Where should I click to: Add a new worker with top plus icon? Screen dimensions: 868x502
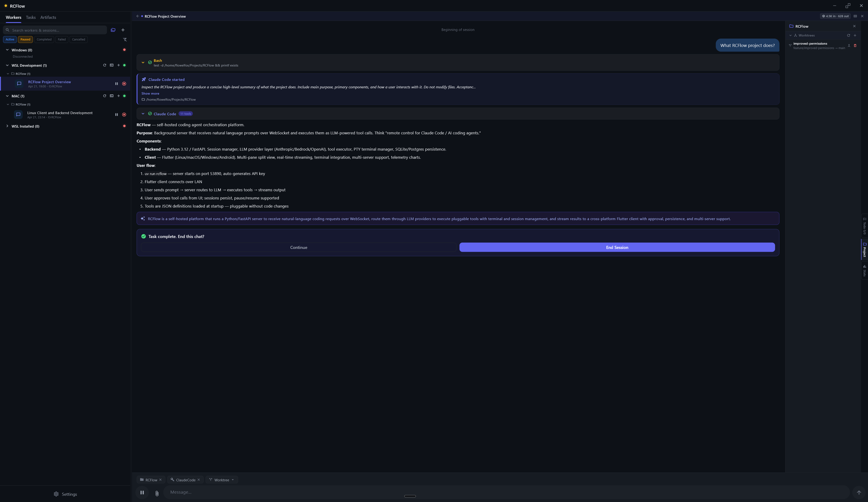[x=123, y=30]
